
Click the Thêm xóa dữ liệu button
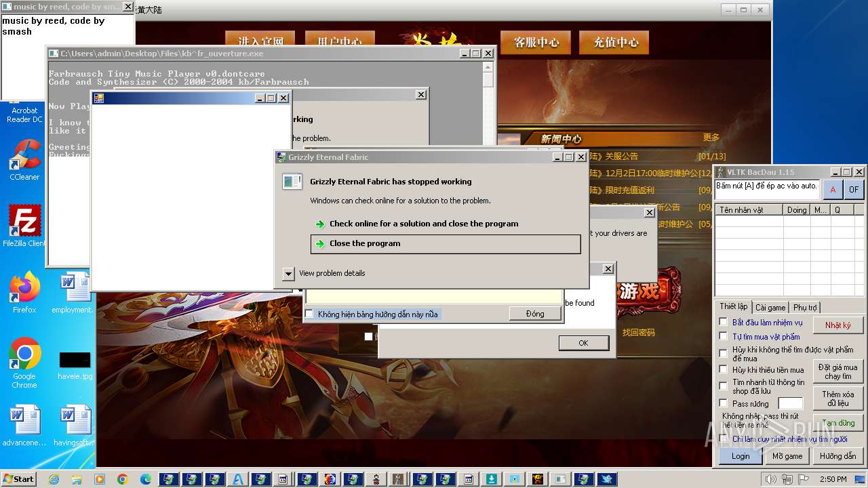click(838, 399)
